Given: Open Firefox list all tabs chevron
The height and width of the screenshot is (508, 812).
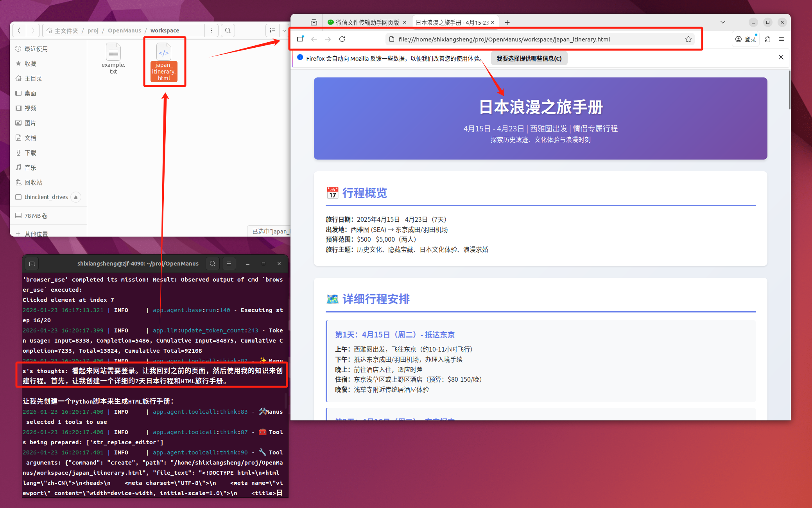Looking at the screenshot, I should pos(722,22).
